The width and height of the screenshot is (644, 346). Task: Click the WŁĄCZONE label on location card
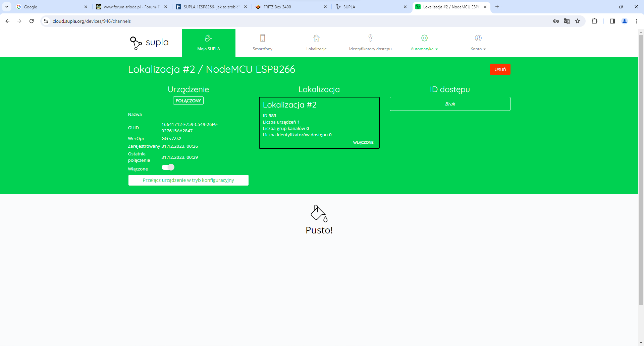[363, 143]
